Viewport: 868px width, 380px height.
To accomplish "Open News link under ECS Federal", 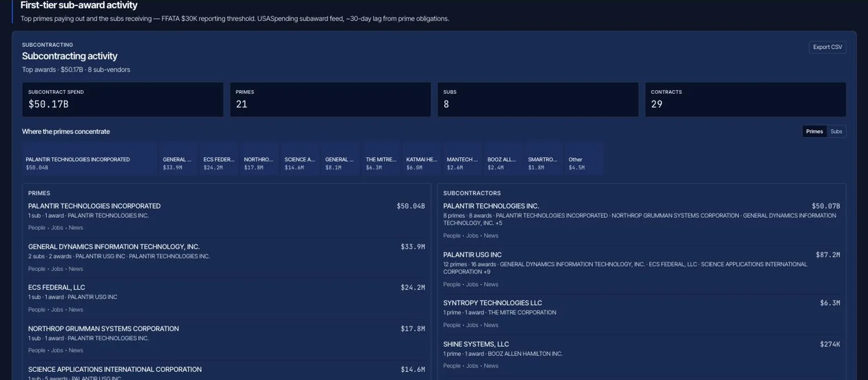I will click(x=76, y=310).
